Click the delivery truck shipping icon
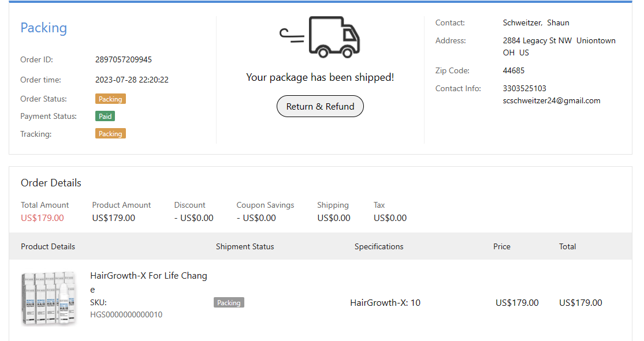 (321, 37)
